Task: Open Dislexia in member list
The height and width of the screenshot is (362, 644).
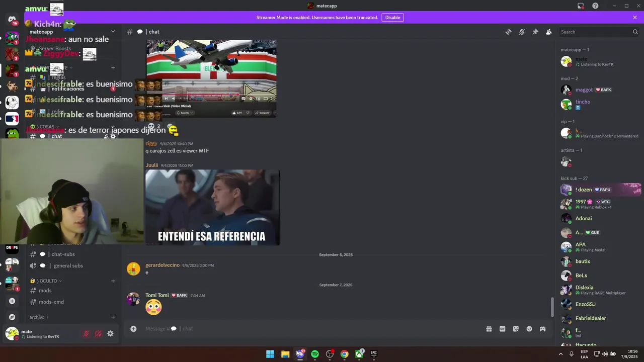Action: pos(600,290)
